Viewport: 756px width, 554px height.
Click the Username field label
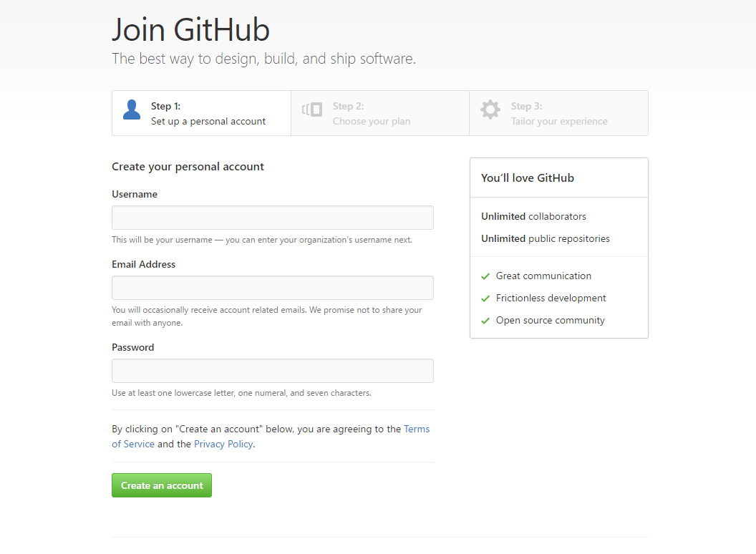tap(135, 194)
